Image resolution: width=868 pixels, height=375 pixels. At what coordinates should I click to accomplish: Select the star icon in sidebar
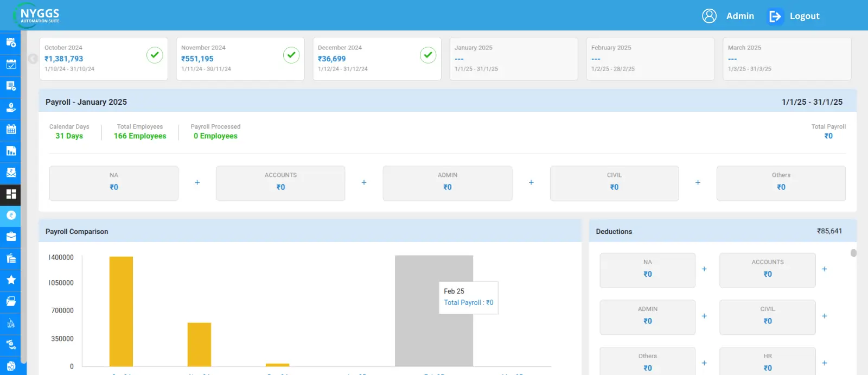coord(11,280)
